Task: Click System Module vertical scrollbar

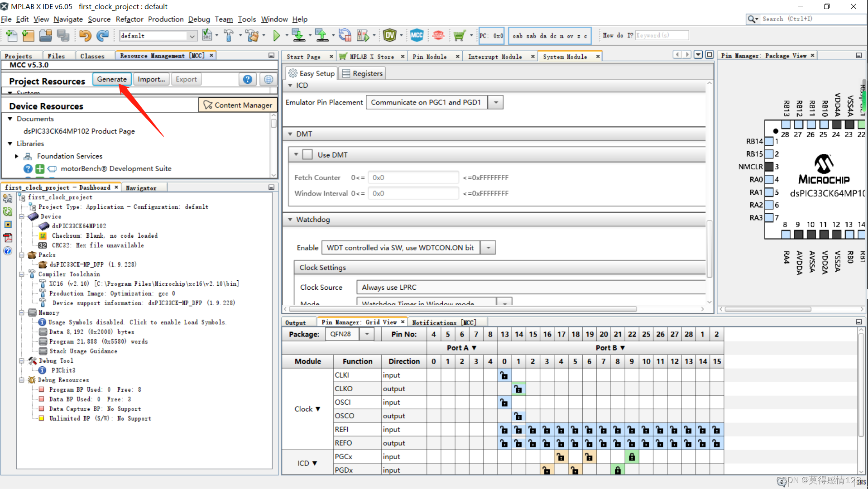Action: tap(710, 249)
